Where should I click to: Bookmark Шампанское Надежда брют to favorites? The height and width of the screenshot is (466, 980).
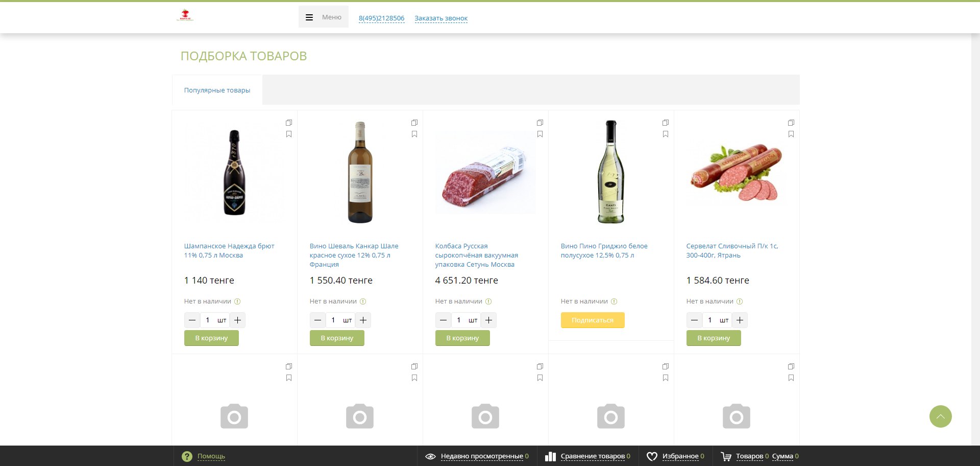click(289, 134)
